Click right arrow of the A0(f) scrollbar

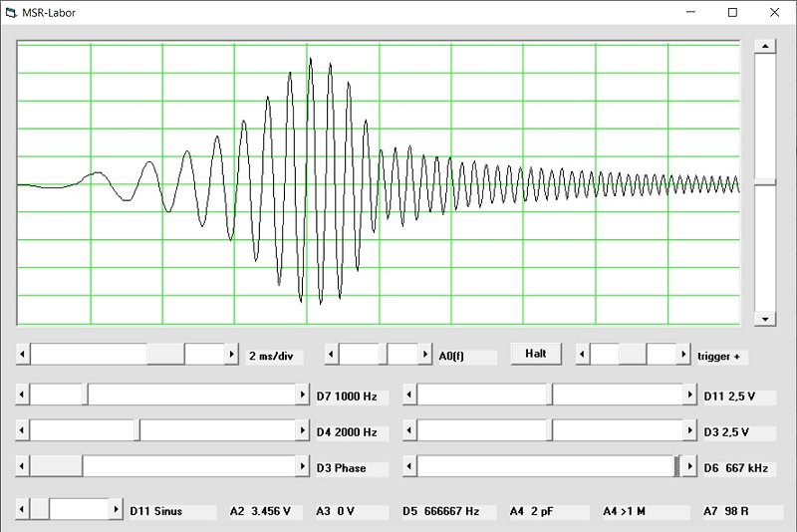pos(424,355)
